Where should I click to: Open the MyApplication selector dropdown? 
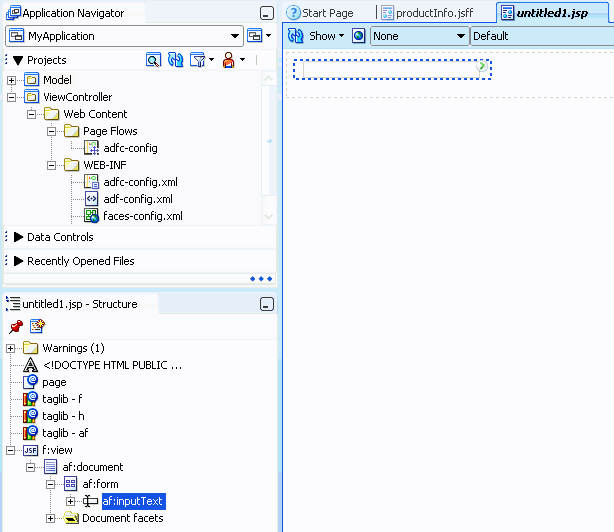tap(124, 36)
